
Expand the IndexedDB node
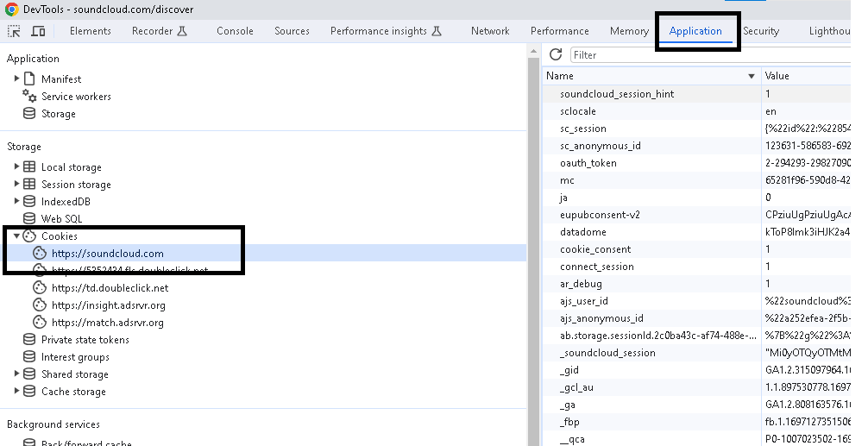tap(16, 201)
